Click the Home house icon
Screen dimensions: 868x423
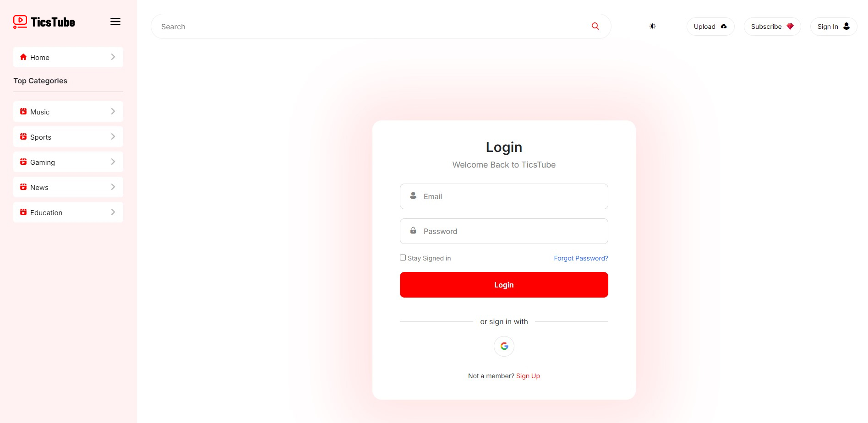pos(23,57)
